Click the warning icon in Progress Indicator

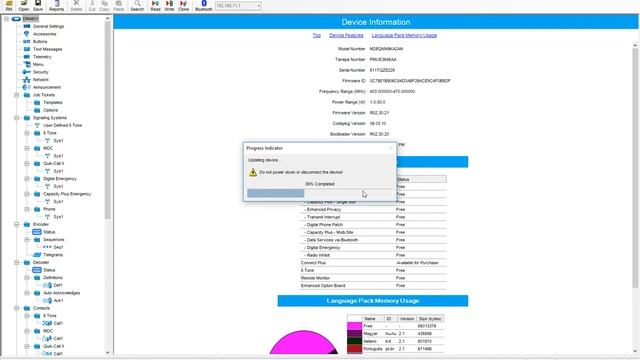pyautogui.click(x=253, y=172)
